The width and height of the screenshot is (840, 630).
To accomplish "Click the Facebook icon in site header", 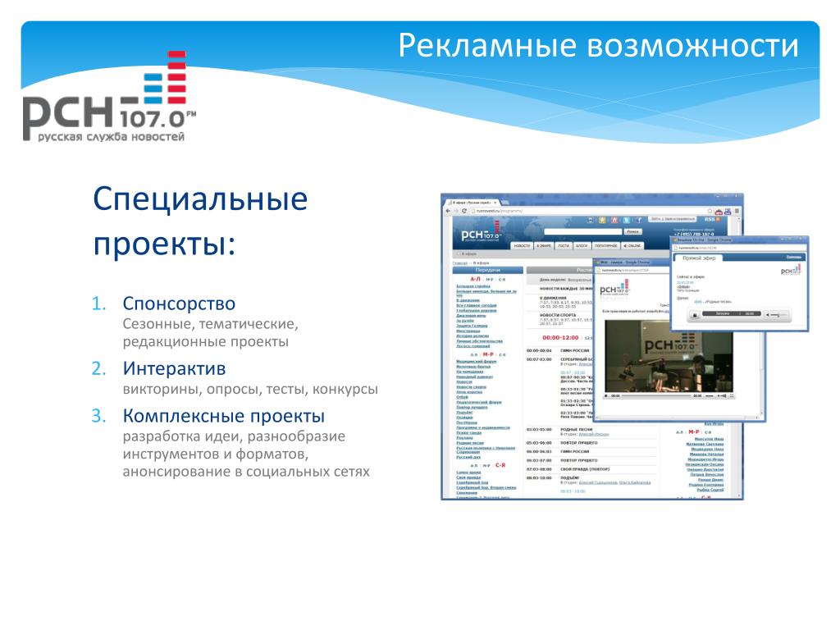I will 638,220.
